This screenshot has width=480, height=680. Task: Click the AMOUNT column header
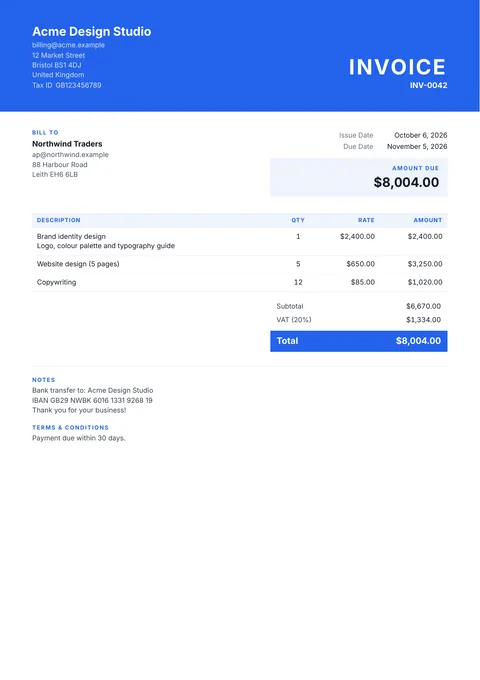click(428, 220)
